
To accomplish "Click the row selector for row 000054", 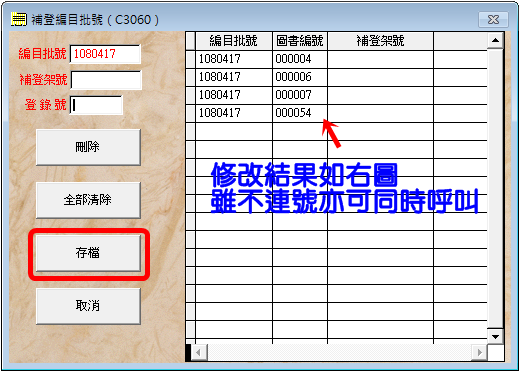I will click(x=191, y=114).
